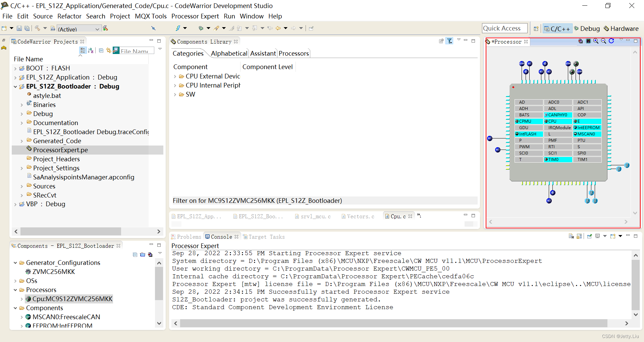Expand the Sources folder

22,186
